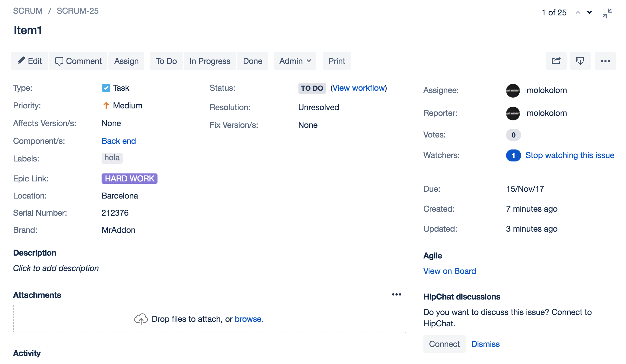Click the Share issue icon
This screenshot has height=364, width=626.
tap(556, 61)
